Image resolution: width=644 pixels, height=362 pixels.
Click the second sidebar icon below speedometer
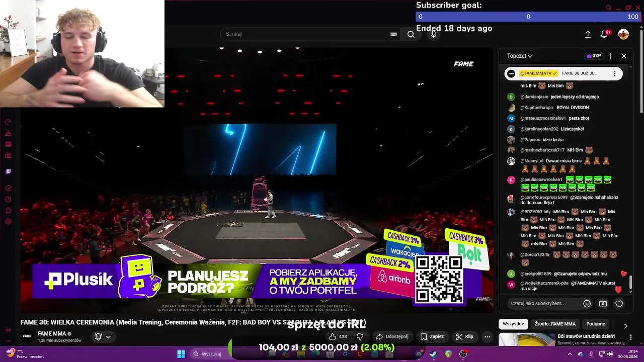tap(8, 134)
